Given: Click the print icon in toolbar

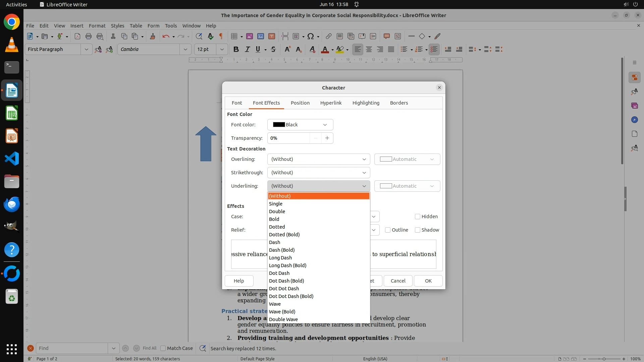Looking at the screenshot, I should tap(89, 36).
